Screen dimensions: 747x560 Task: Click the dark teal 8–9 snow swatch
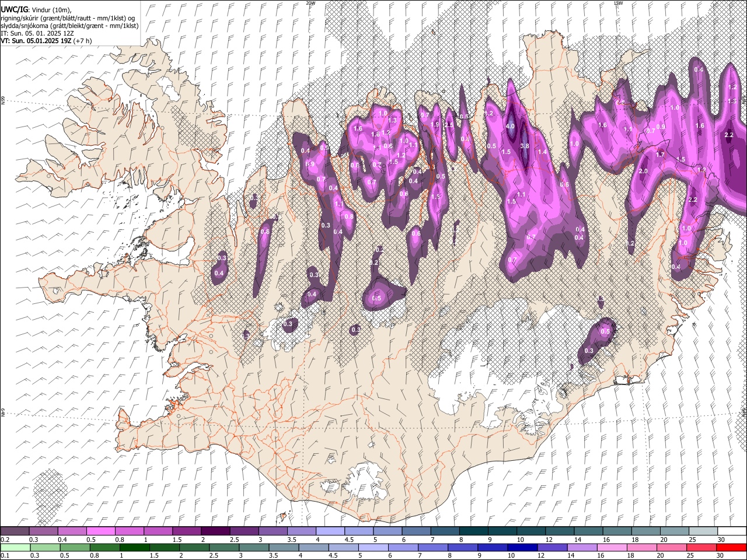pos(474,531)
